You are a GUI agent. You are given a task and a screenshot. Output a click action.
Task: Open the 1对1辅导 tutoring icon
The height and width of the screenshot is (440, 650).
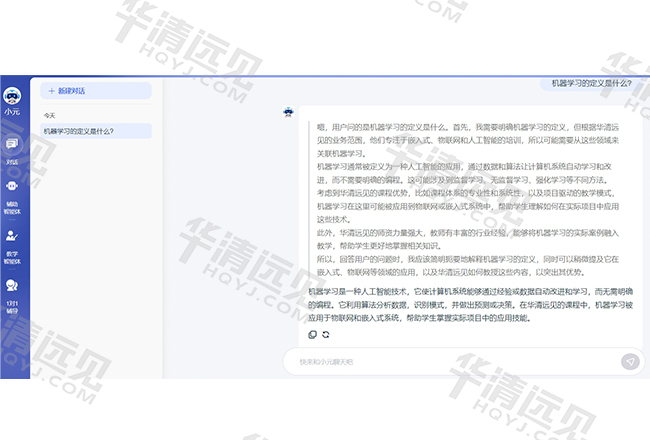tap(13, 286)
